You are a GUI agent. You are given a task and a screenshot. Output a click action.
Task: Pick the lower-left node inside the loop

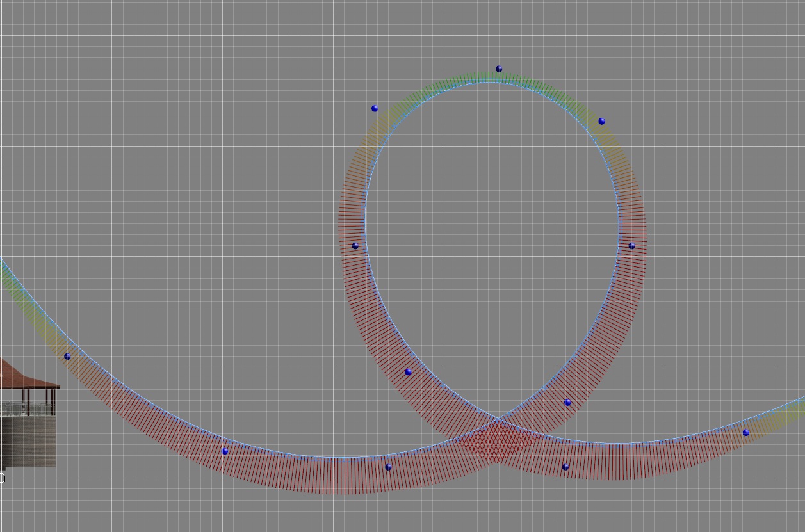(408, 372)
